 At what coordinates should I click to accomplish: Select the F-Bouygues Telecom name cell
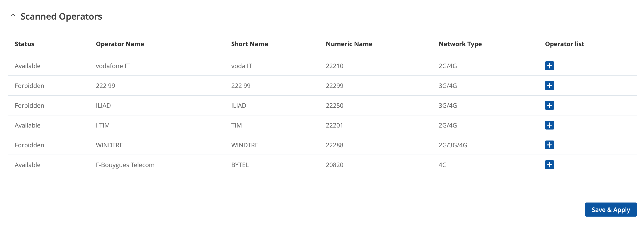(125, 165)
